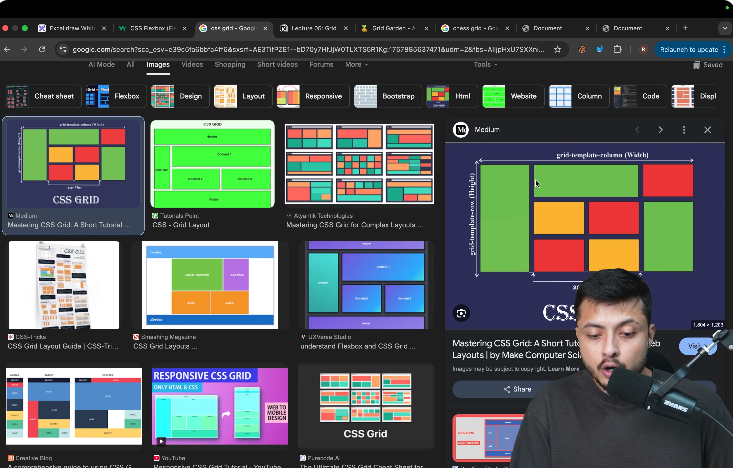Open Tutorials Point CSS - Grid Layout link

(180, 225)
